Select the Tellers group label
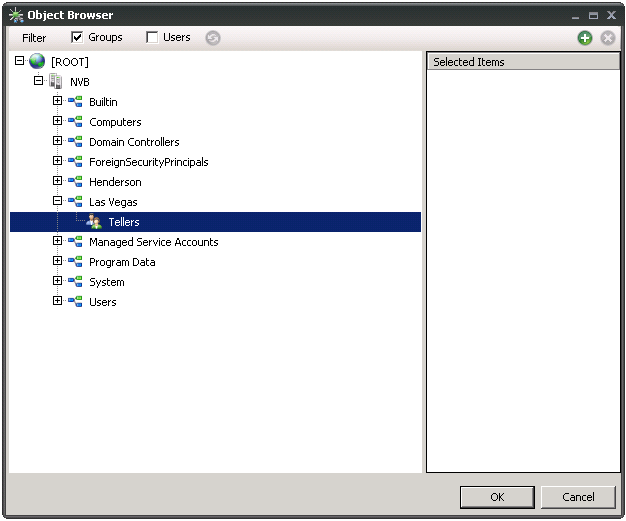This screenshot has width=626, height=521. click(124, 222)
